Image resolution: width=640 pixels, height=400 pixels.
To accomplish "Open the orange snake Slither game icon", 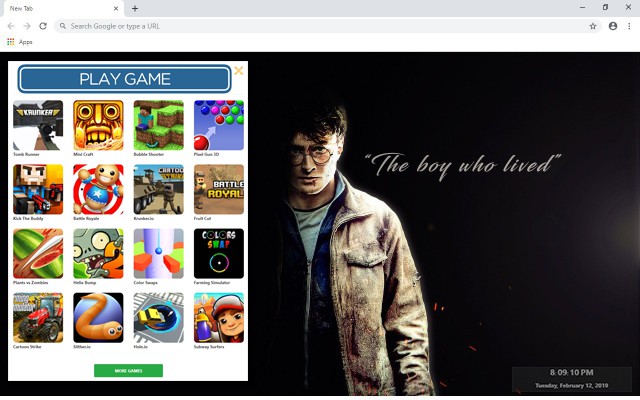I will point(98,318).
